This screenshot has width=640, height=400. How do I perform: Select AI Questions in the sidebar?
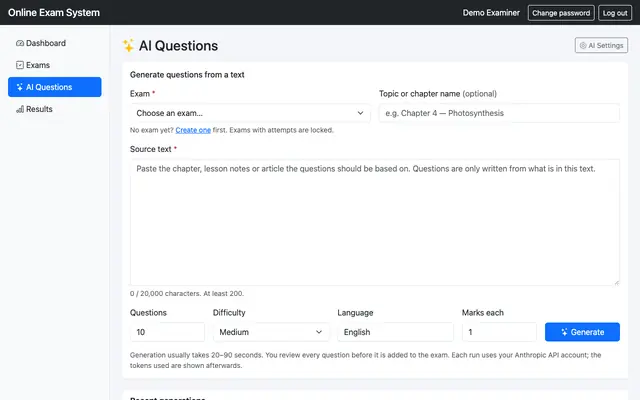pos(55,87)
